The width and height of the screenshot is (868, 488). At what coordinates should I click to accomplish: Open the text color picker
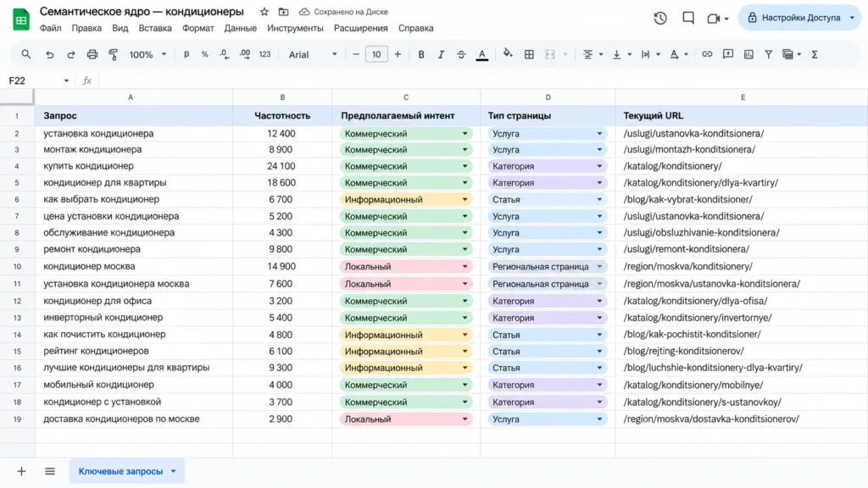(x=482, y=54)
